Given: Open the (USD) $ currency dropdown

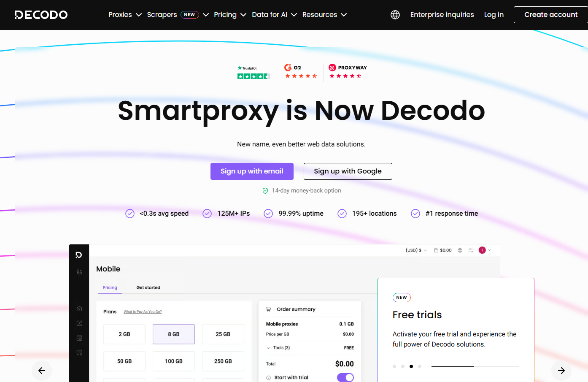Looking at the screenshot, I should pyautogui.click(x=416, y=250).
